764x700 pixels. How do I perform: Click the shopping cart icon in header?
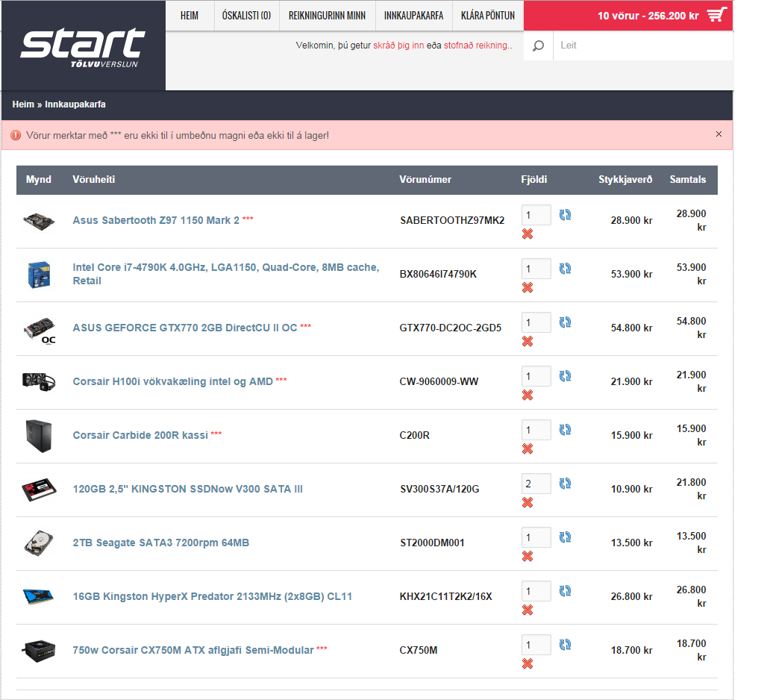716,15
